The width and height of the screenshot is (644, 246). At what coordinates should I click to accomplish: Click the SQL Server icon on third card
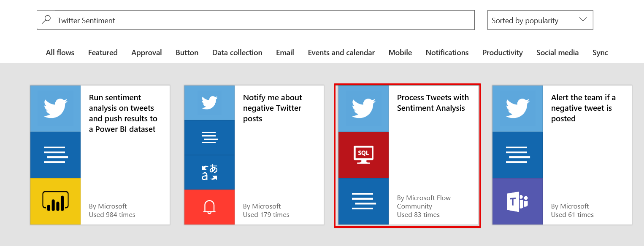(x=363, y=155)
